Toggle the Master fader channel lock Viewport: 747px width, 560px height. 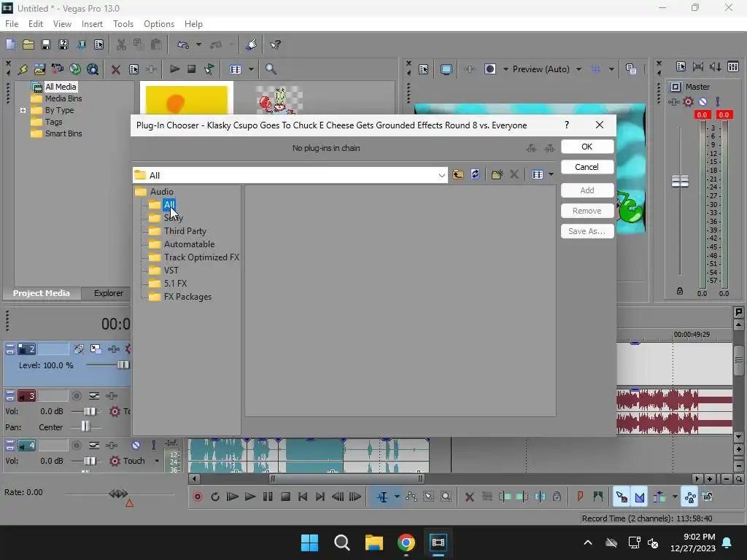coord(680,291)
